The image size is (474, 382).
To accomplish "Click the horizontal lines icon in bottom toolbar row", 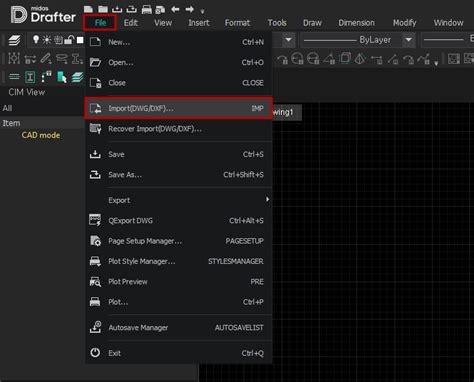I will 14,77.
